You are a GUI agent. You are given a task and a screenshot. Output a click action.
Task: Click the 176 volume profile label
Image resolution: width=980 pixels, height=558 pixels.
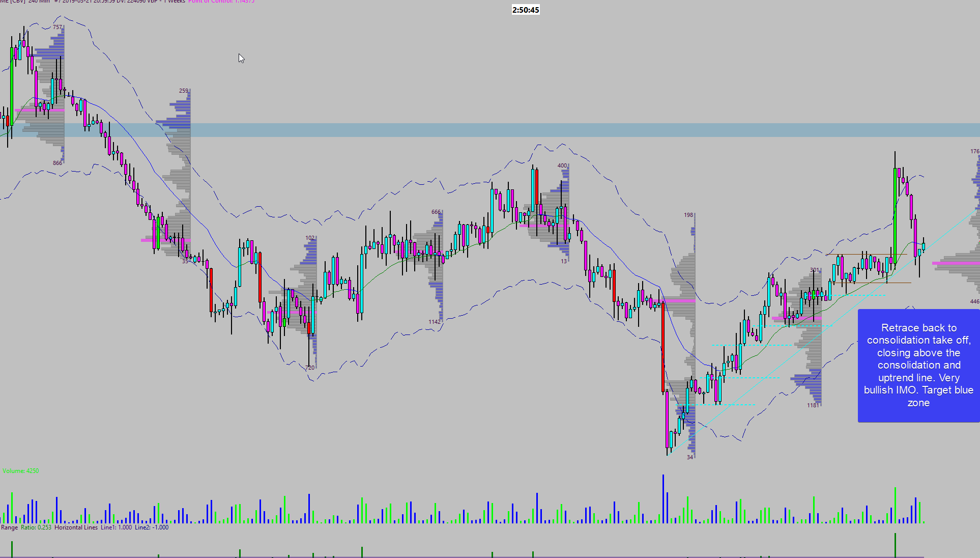(975, 151)
